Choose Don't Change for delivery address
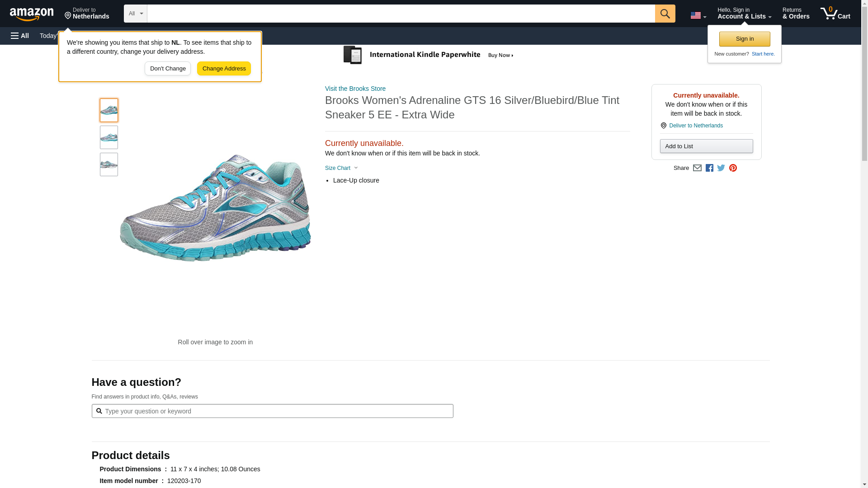The height and width of the screenshot is (488, 868). (168, 69)
